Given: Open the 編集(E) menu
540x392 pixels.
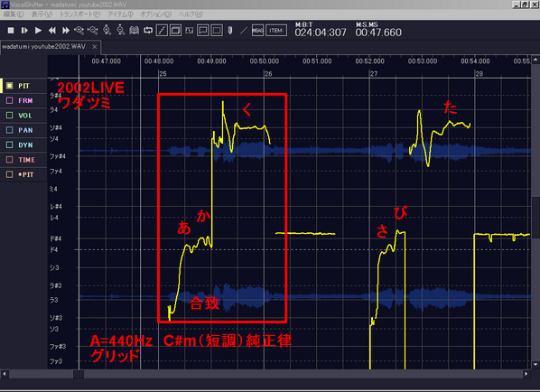Looking at the screenshot, I should tap(14, 14).
